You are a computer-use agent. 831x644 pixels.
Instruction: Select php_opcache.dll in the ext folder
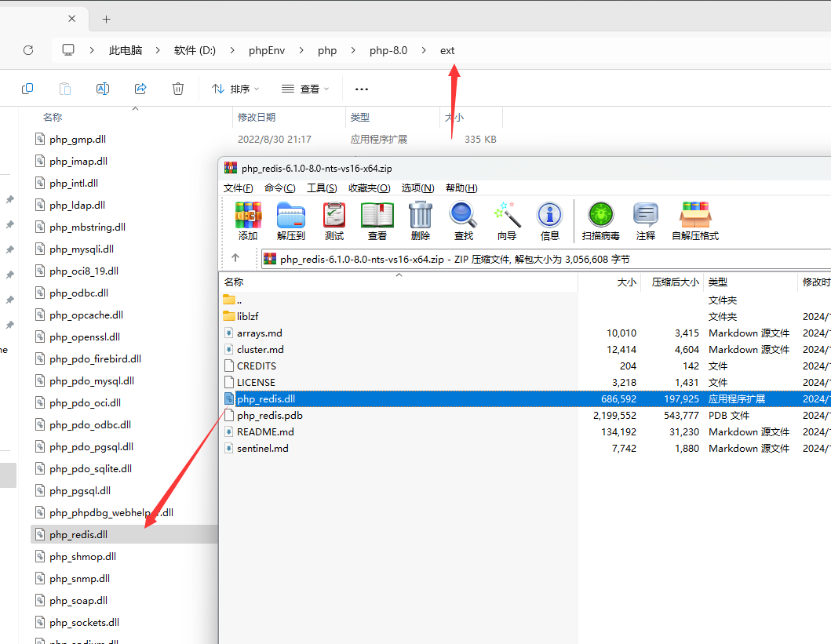point(86,315)
